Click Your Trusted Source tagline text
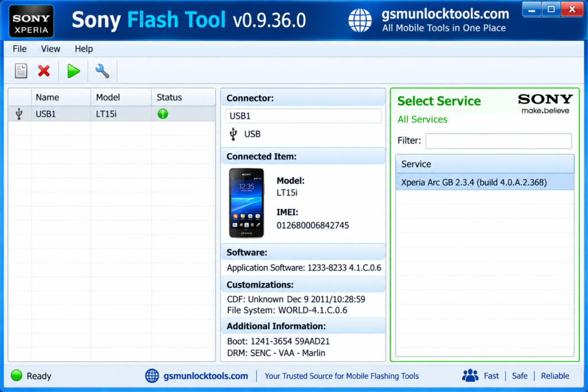The width and height of the screenshot is (588, 392). click(342, 376)
